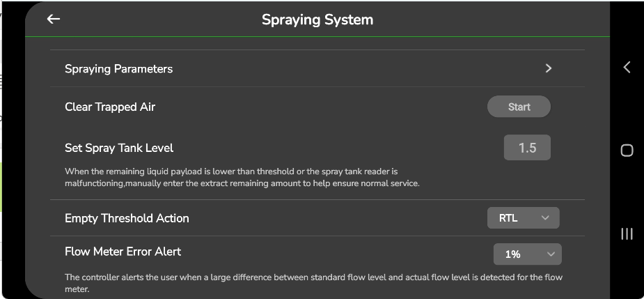Click the RTL text in the dropdown
This screenshot has height=299, width=644.
point(508,218)
